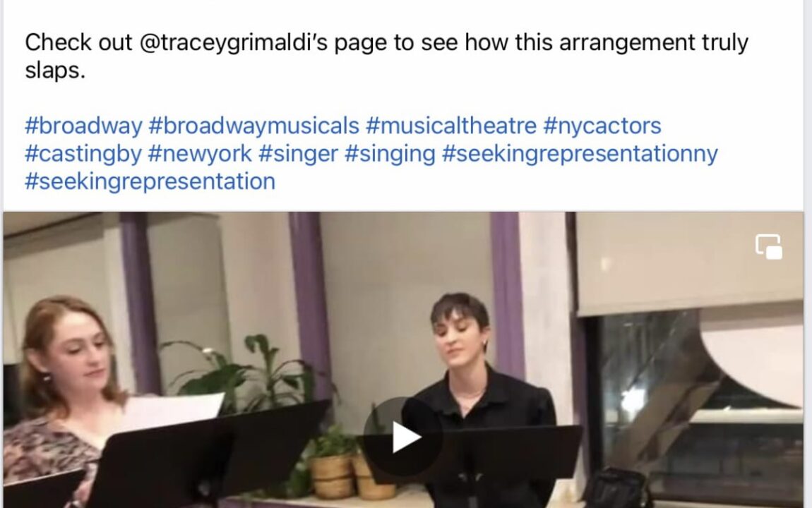Open the #singing hashtag
Image resolution: width=812 pixels, height=508 pixels.
(390, 154)
